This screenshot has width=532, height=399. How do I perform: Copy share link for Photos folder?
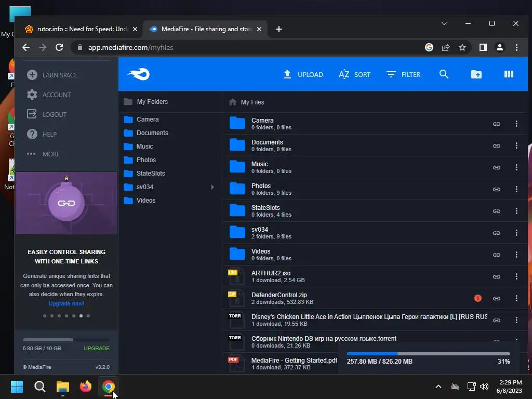click(496, 189)
